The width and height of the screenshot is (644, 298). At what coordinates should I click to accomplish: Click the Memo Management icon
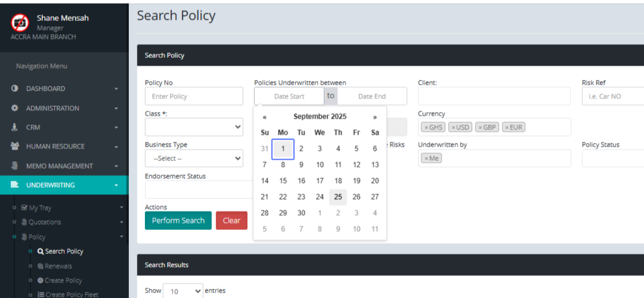coord(15,166)
